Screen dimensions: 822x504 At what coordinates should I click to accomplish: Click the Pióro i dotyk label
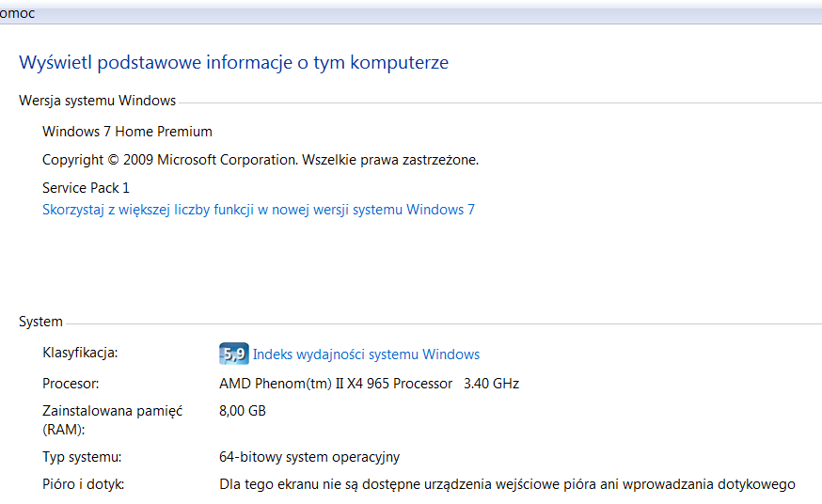coord(84,484)
